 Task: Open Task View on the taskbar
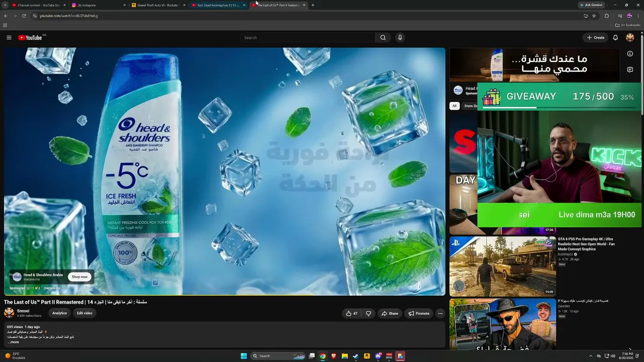click(312, 356)
